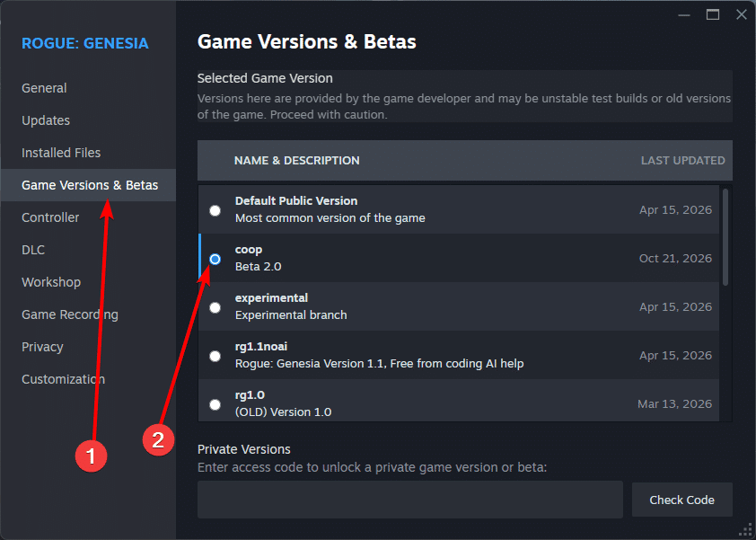Click the NAME & DESCRIPTION column header
The height and width of the screenshot is (540, 756).
pos(296,160)
